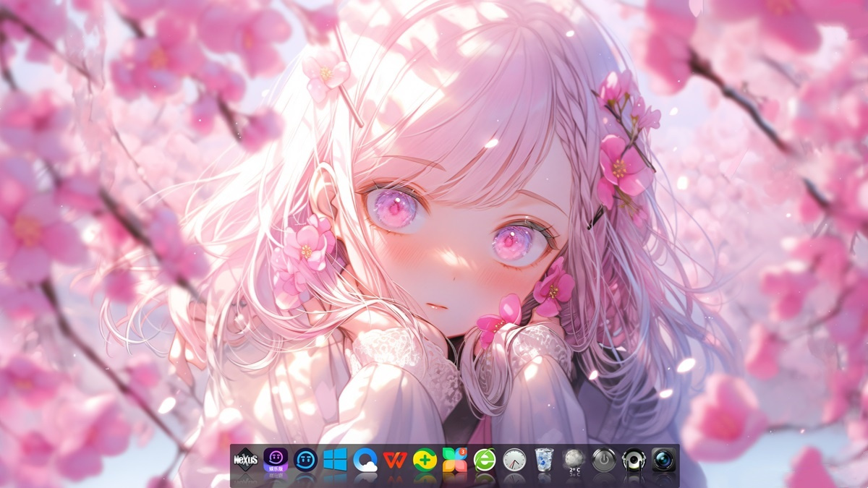The height and width of the screenshot is (488, 868).
Task: Open the moon weather widget
Action: 574,458
